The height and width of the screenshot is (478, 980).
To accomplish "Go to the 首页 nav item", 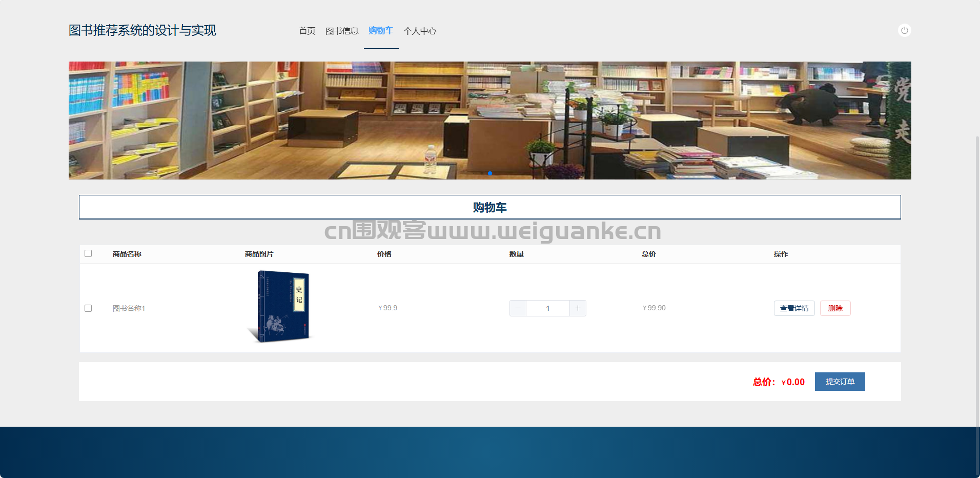I will click(x=307, y=31).
